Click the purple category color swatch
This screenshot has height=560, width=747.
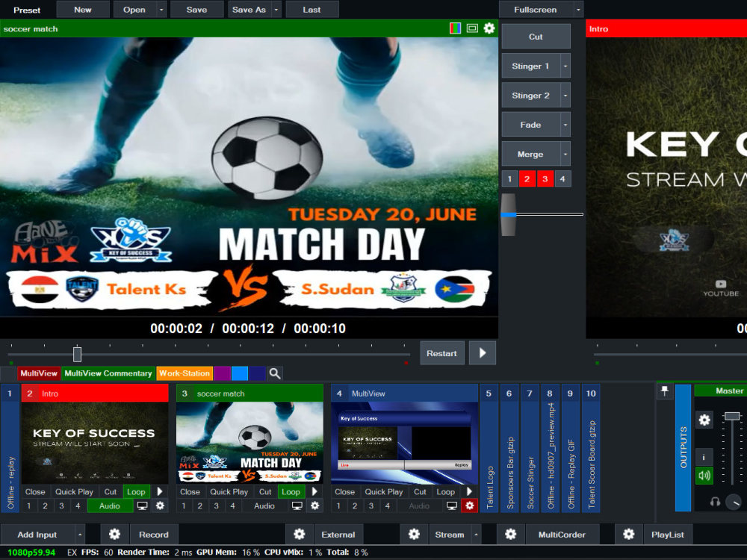coord(222,373)
